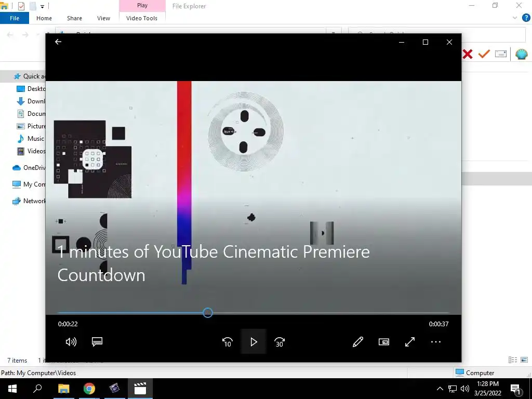This screenshot has height=399, width=532.
Task: Click the Forward arrow in File Explorer
Action: [25, 35]
